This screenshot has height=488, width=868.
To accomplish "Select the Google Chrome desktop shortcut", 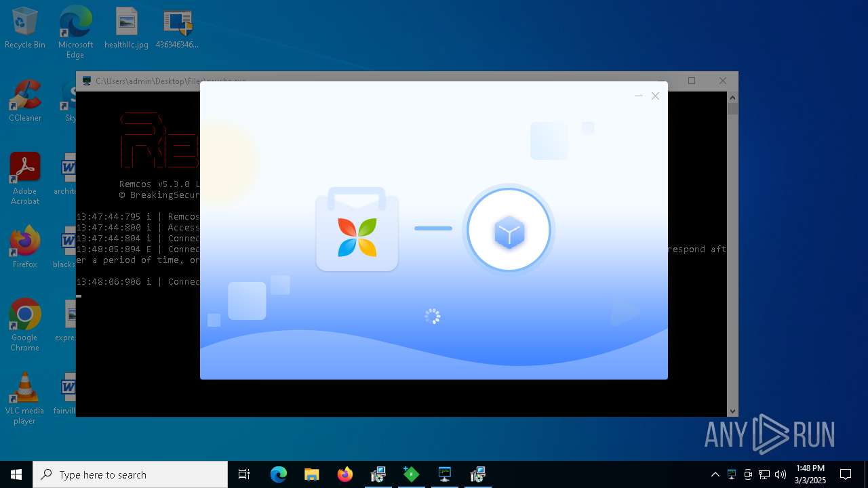I will pos(25,325).
